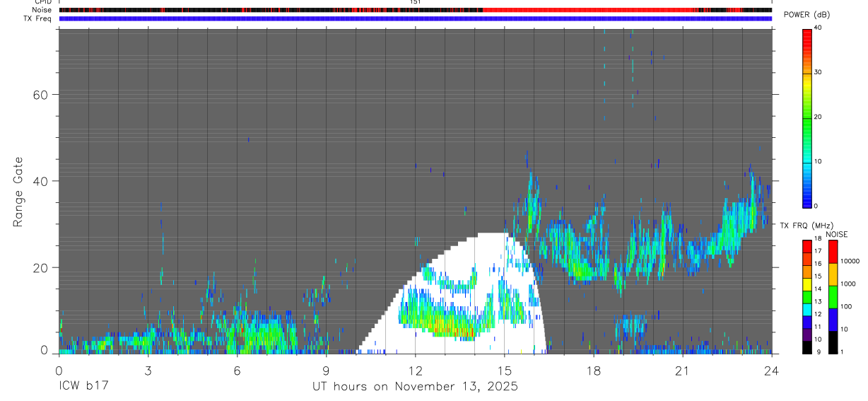Click hour tick '18' on time axis
The image size is (868, 401).
pos(594,370)
